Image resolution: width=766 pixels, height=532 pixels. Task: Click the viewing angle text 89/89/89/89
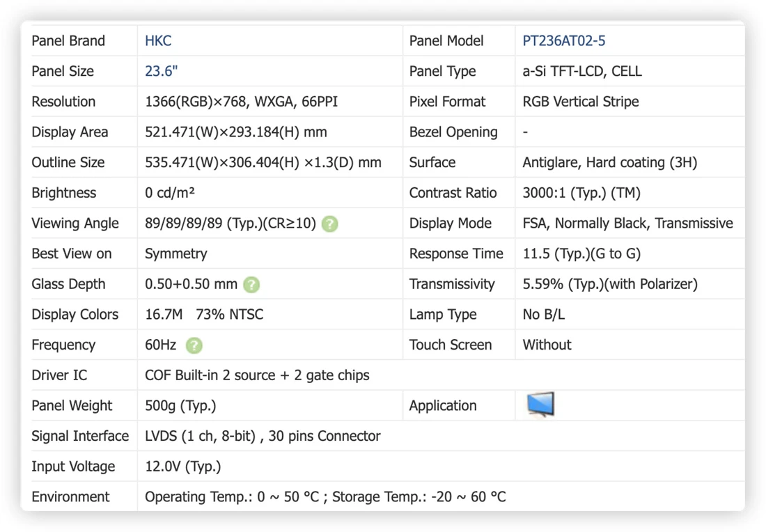click(x=183, y=224)
